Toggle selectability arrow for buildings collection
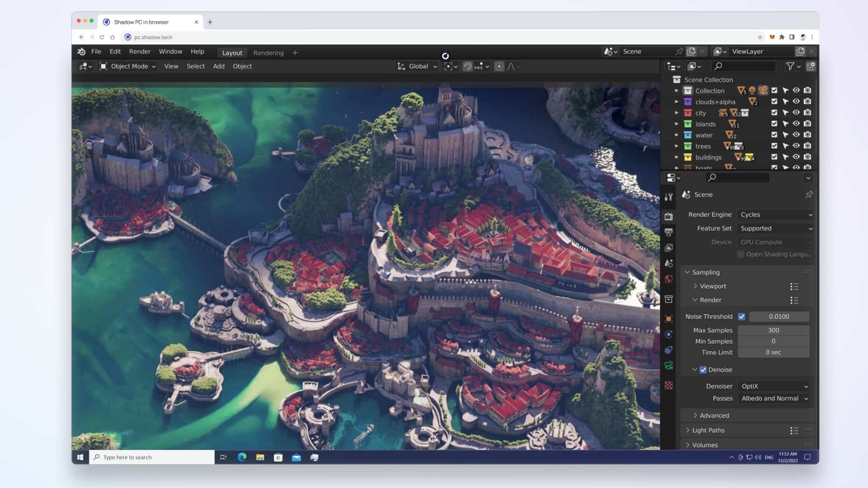The width and height of the screenshot is (868, 488). click(x=785, y=157)
